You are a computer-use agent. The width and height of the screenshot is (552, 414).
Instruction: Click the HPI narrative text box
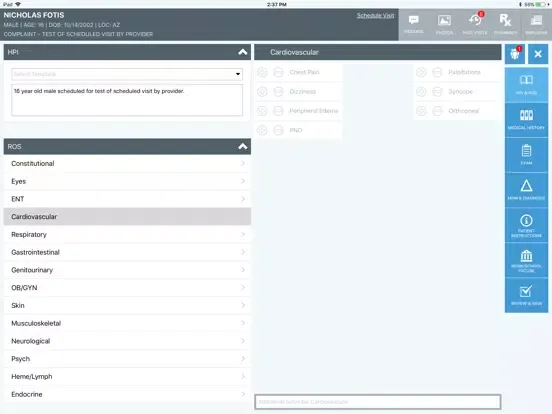pos(127,100)
